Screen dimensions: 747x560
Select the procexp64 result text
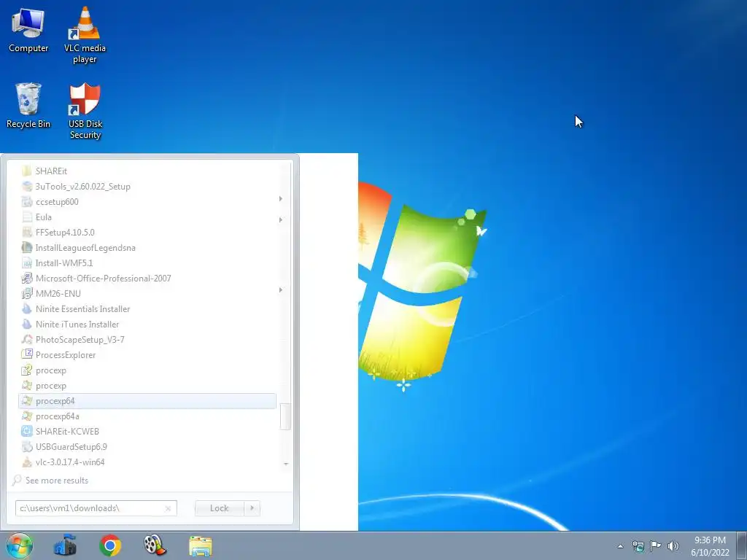[x=55, y=401]
